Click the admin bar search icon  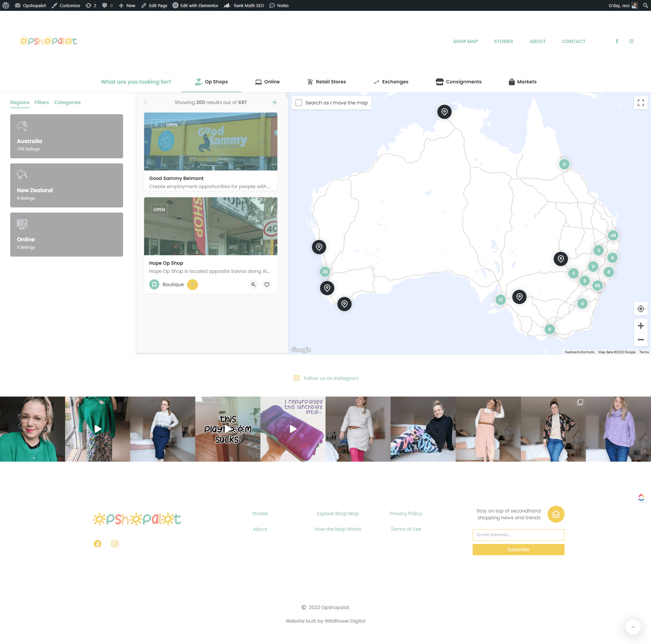pyautogui.click(x=645, y=5)
